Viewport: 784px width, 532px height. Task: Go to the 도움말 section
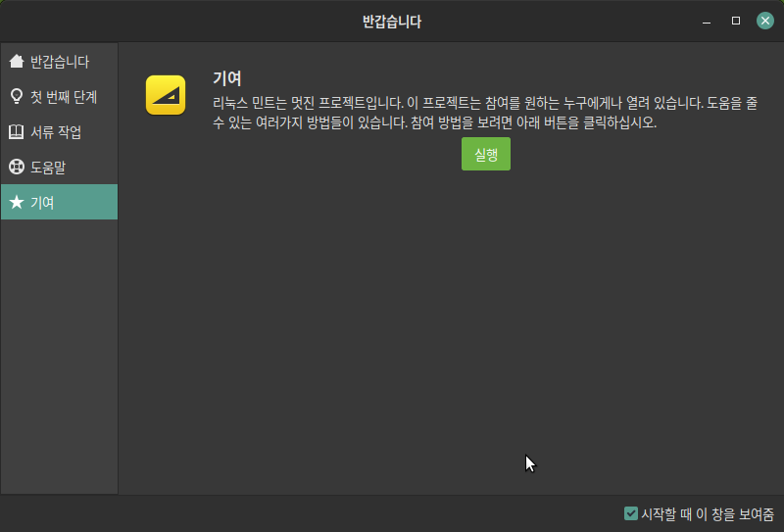[59, 167]
